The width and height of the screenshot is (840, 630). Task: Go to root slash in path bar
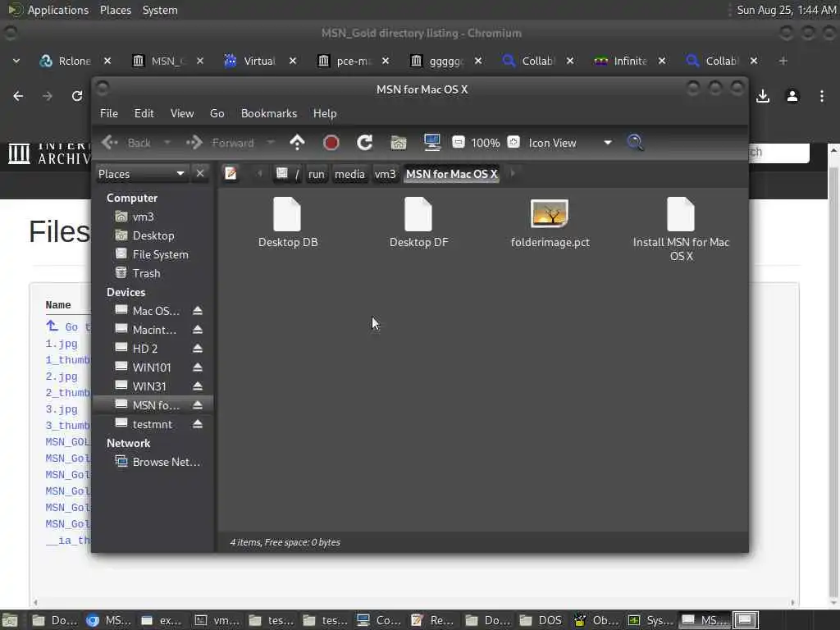289,174
